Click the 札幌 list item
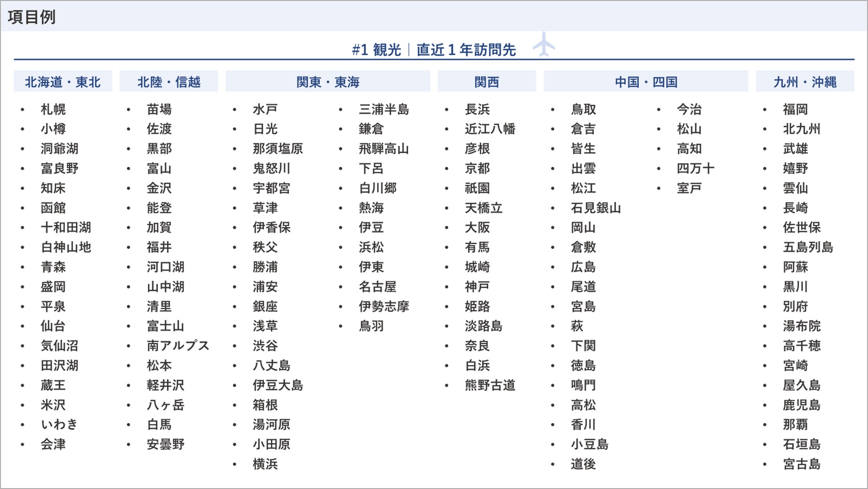This screenshot has height=489, width=868. click(53, 109)
